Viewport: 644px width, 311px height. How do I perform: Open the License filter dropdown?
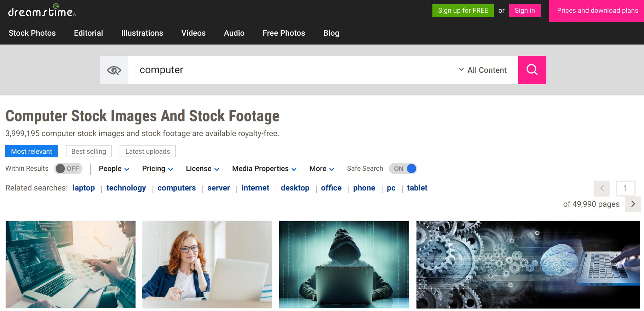tap(202, 169)
